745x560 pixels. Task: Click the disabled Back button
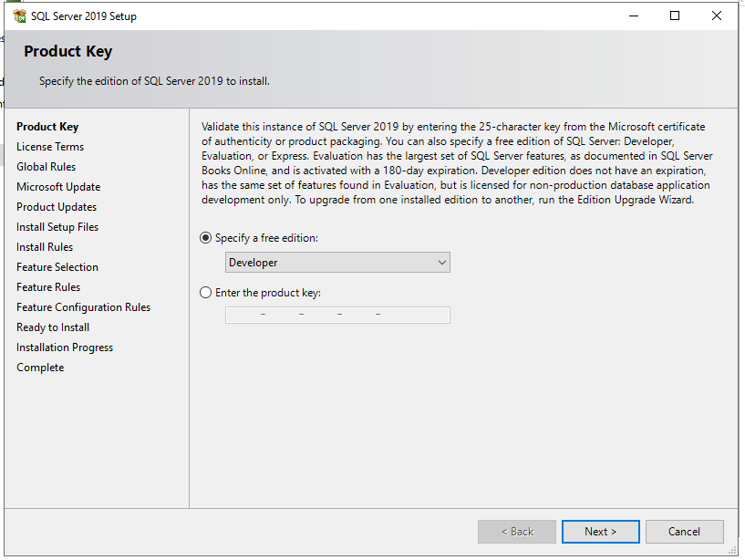(x=517, y=532)
